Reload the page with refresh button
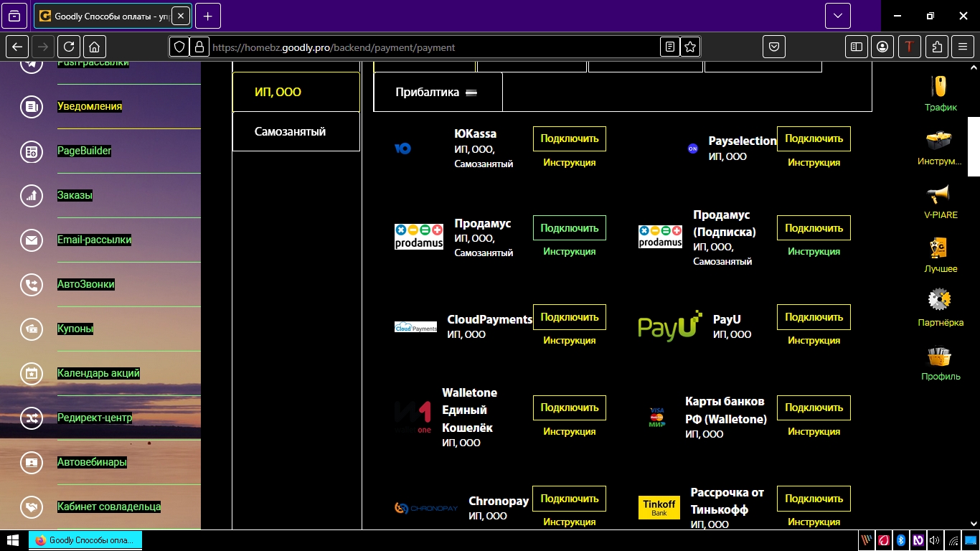 click(69, 47)
